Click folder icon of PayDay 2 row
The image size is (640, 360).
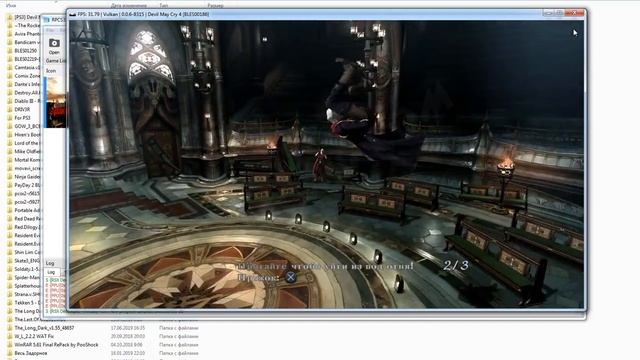(x=9, y=185)
